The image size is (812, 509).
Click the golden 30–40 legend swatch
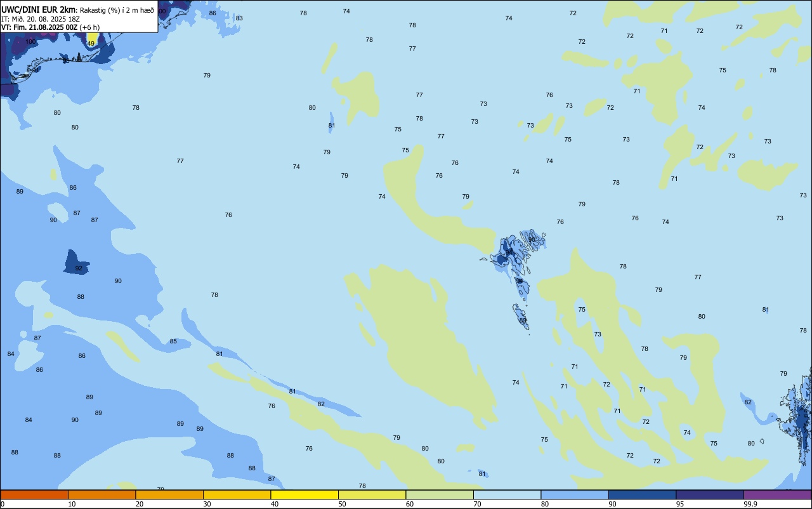pos(237,494)
